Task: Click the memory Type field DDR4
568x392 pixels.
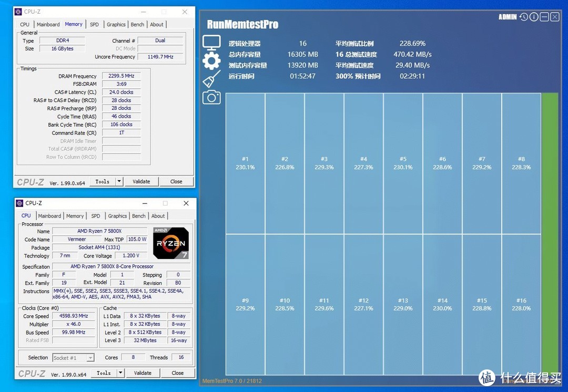Action: tap(62, 40)
